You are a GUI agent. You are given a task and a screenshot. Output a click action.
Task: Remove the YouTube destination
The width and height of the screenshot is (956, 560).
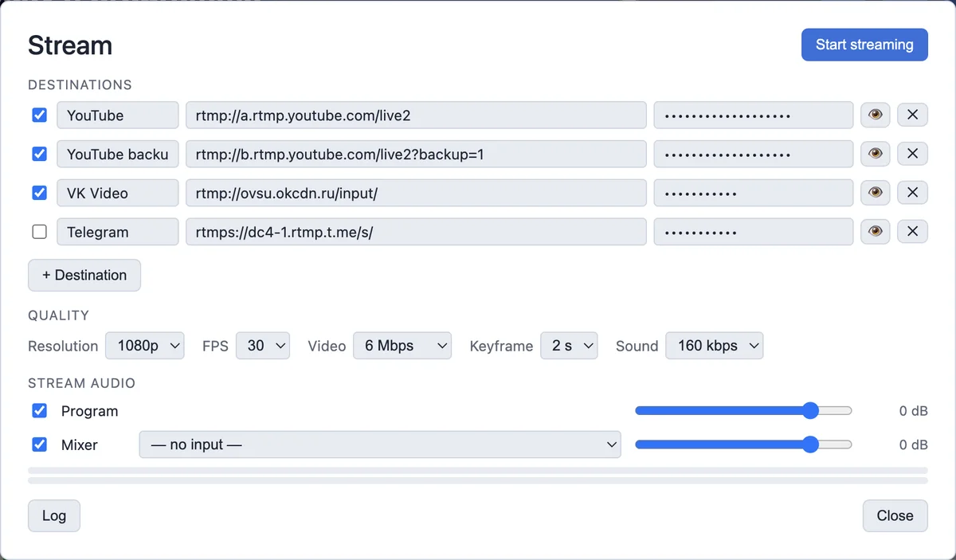pos(913,115)
